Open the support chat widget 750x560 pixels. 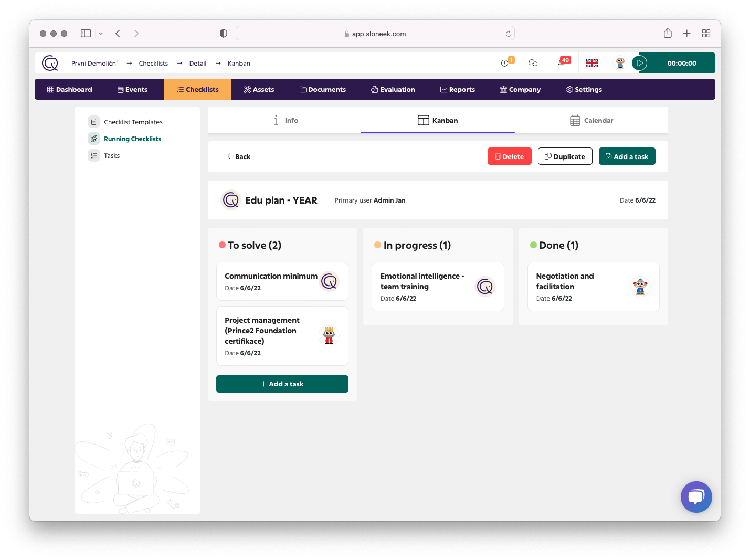pyautogui.click(x=696, y=497)
